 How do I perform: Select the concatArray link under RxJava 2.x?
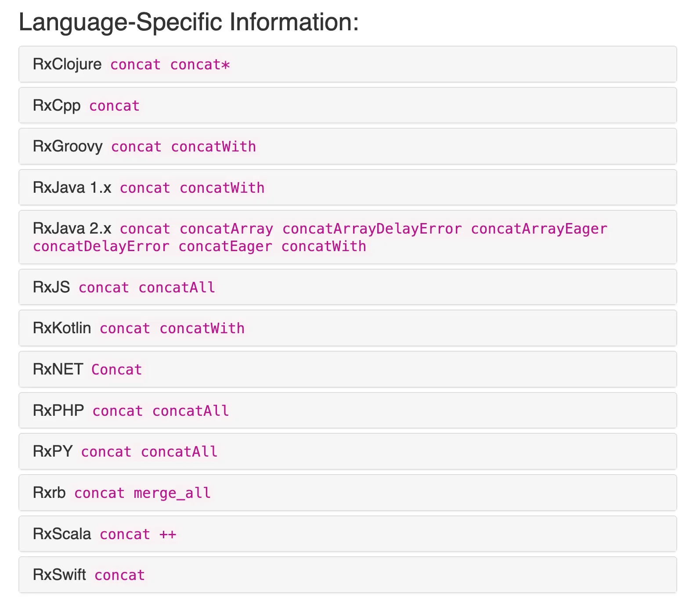click(226, 229)
